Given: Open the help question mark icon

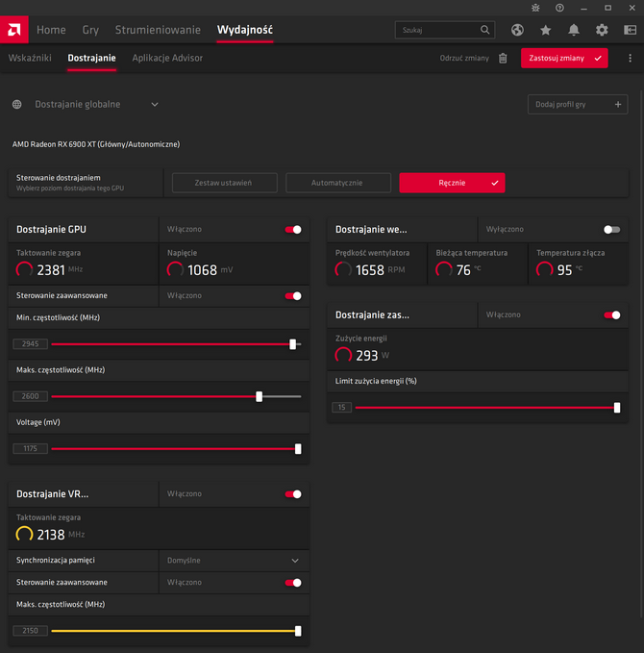Looking at the screenshot, I should pyautogui.click(x=559, y=8).
